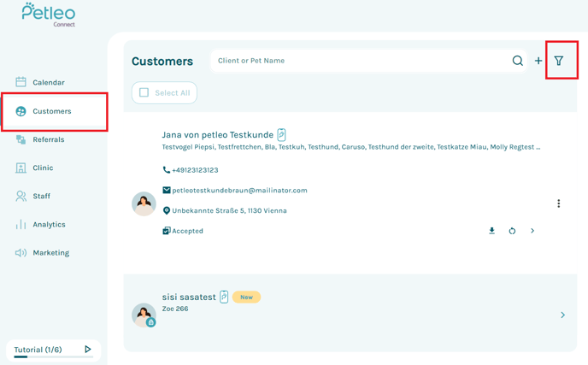
Task: Click the Clinic building icon
Action: [x=21, y=168]
